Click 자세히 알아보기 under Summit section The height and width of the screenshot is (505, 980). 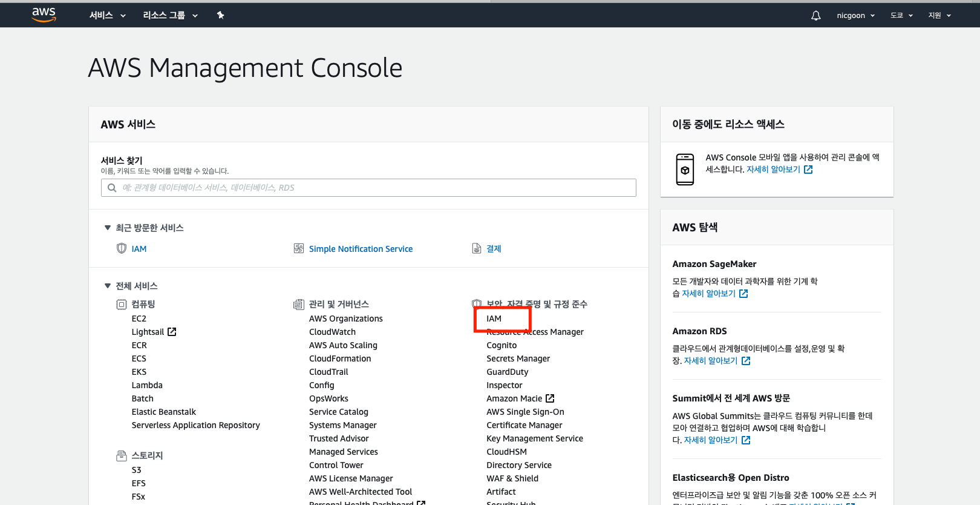(711, 440)
